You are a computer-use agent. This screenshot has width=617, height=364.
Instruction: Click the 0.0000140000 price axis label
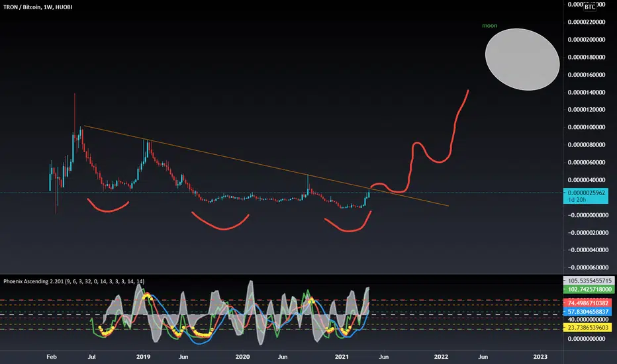tap(587, 93)
